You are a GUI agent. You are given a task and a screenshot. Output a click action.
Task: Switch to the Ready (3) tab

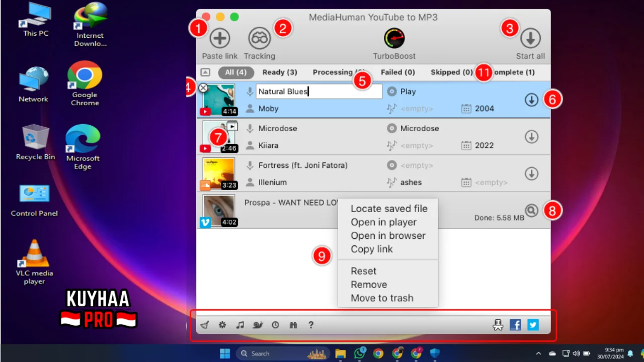tap(280, 72)
